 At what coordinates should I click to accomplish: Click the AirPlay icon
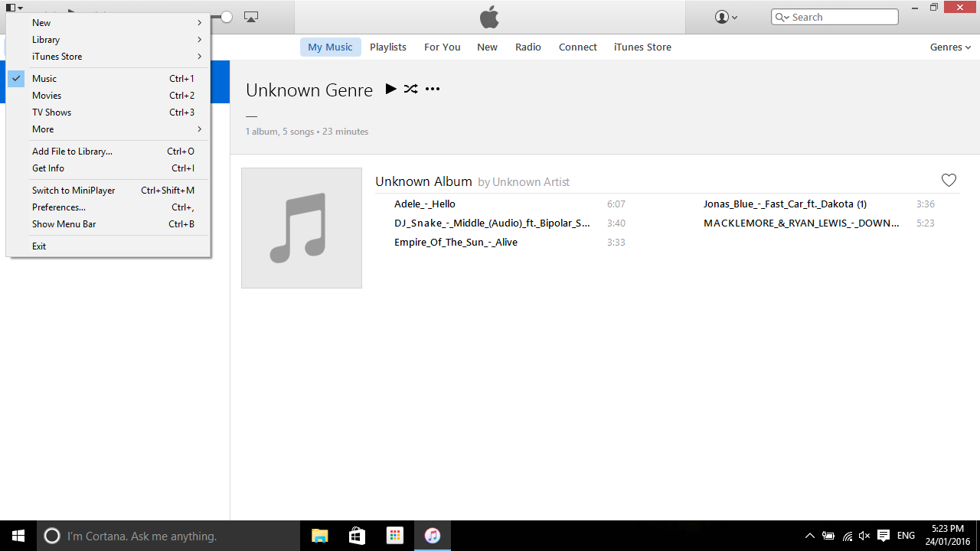251,17
